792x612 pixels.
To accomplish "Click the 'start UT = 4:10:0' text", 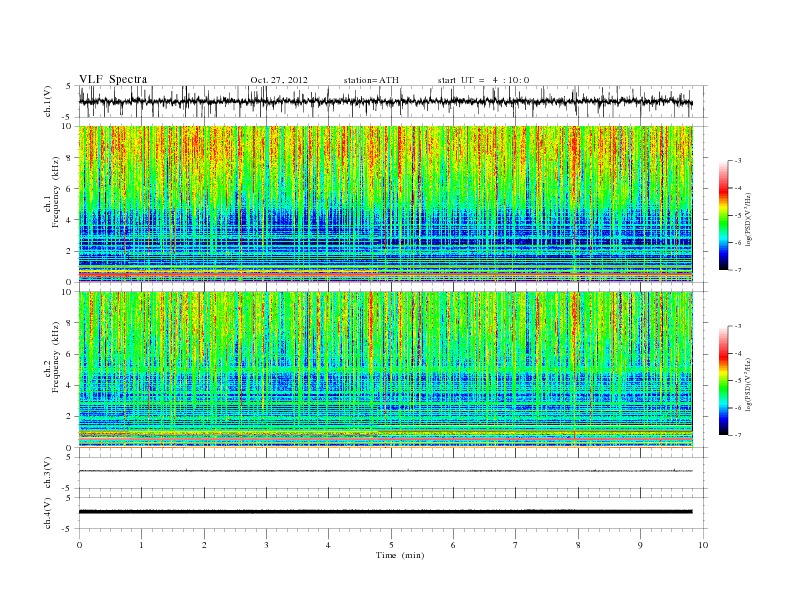I will [x=483, y=80].
